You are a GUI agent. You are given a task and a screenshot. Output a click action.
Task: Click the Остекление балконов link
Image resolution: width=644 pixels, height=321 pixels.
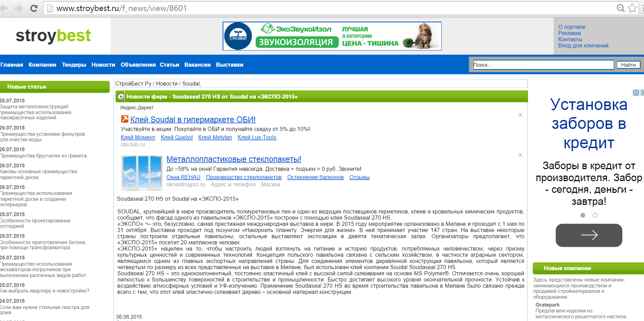coord(316,177)
